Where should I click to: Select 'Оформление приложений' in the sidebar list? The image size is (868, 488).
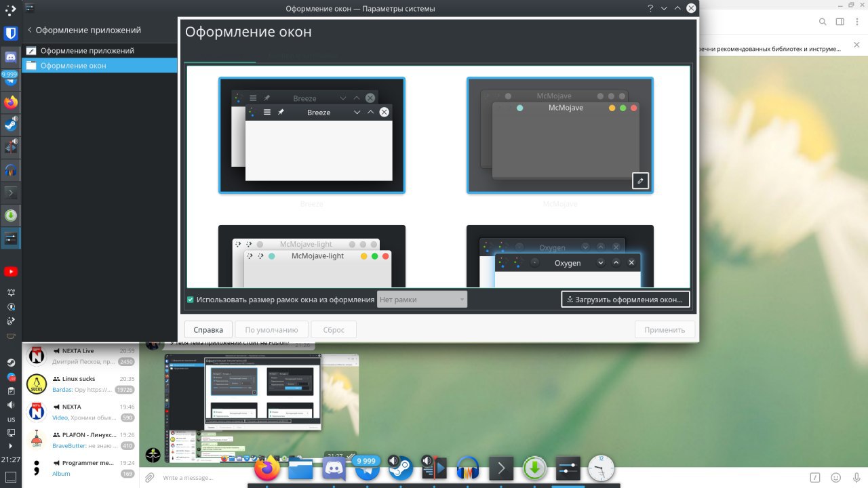(x=99, y=51)
